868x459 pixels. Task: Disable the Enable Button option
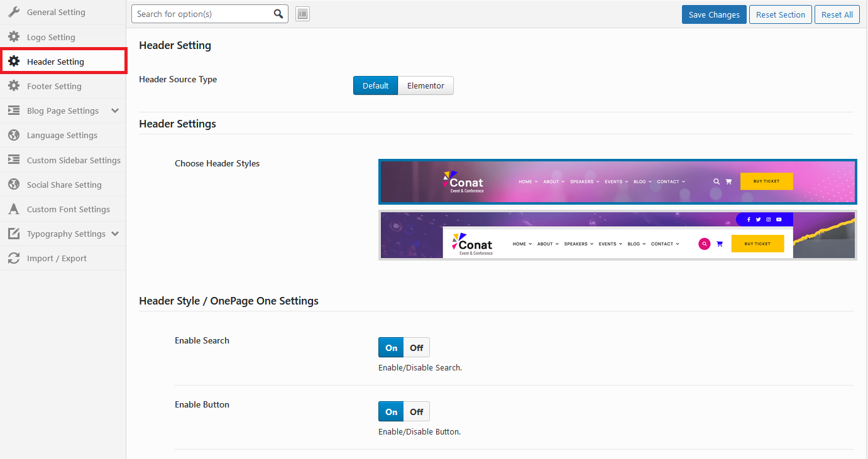(x=416, y=411)
